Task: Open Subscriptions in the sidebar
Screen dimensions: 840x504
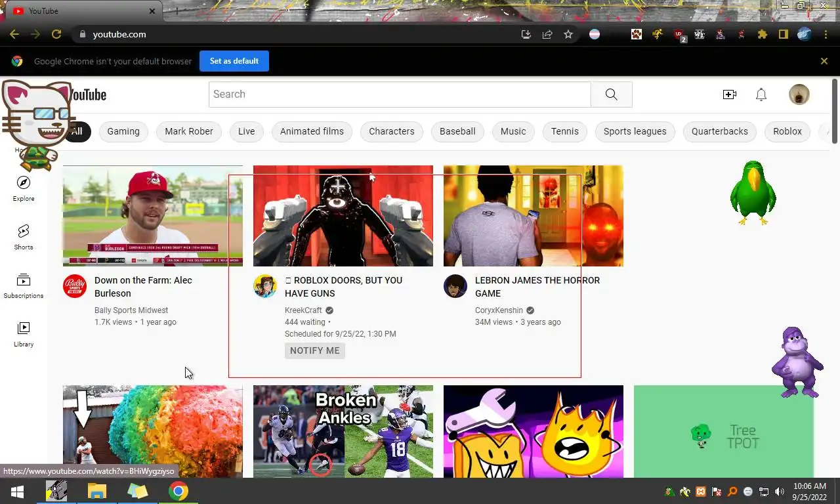Action: click(x=24, y=285)
